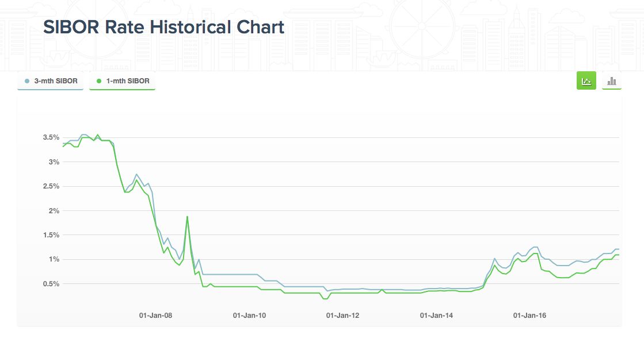Click the green 1-mth SIBOR legend dot

click(x=99, y=81)
